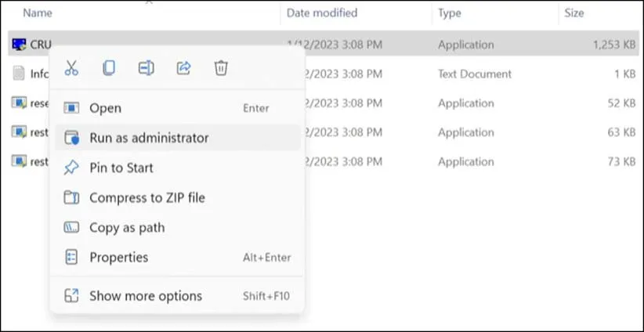
Task: Choose Run as administrator
Action: pos(149,138)
